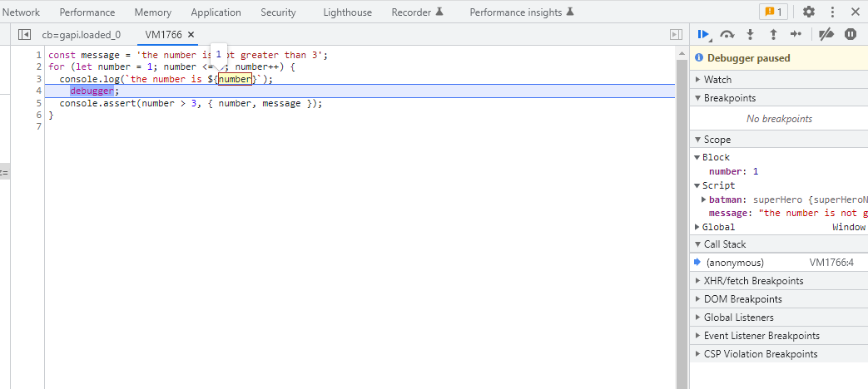The height and width of the screenshot is (389, 868).
Task: Open the cb=gapi.loaded_0 file tab
Action: pyautogui.click(x=81, y=34)
